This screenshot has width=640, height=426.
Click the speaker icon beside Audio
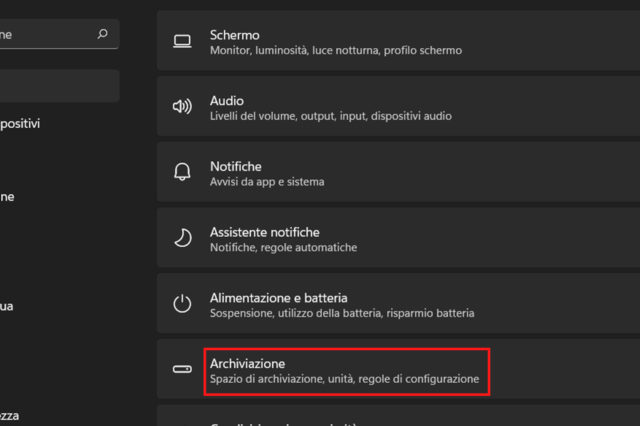[x=182, y=107]
